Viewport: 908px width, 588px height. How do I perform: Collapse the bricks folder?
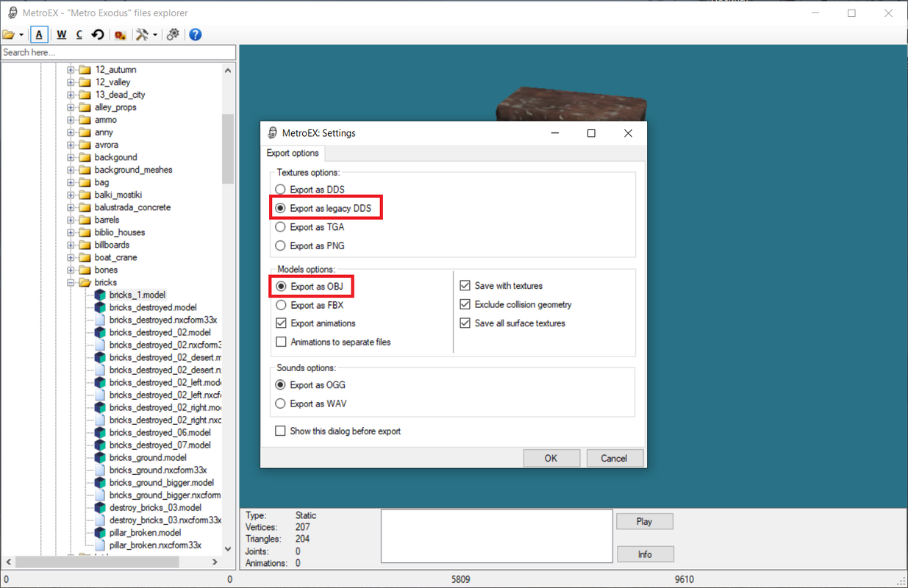(71, 282)
